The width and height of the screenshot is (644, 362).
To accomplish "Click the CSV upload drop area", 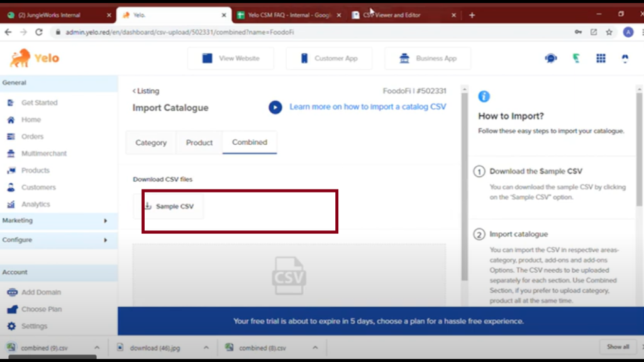I will click(x=289, y=275).
